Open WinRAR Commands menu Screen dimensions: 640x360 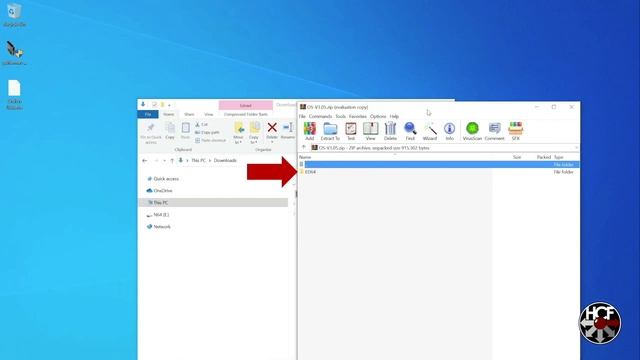click(x=320, y=116)
